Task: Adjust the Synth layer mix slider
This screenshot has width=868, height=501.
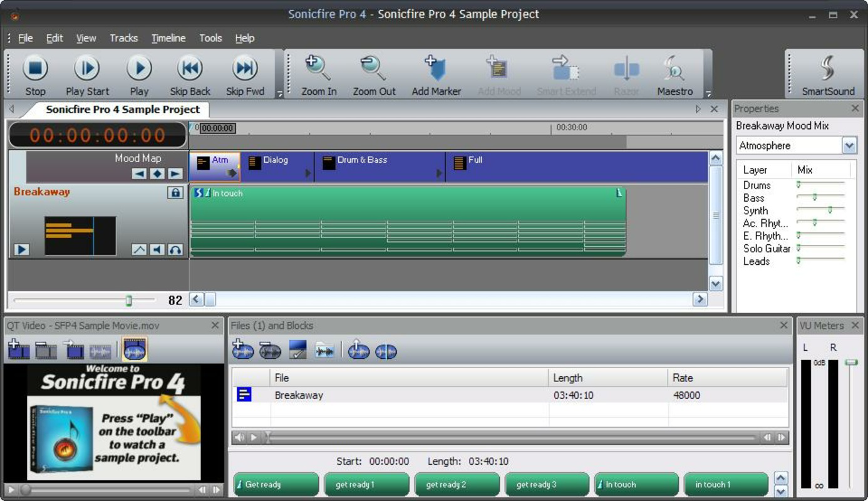Action: click(830, 210)
